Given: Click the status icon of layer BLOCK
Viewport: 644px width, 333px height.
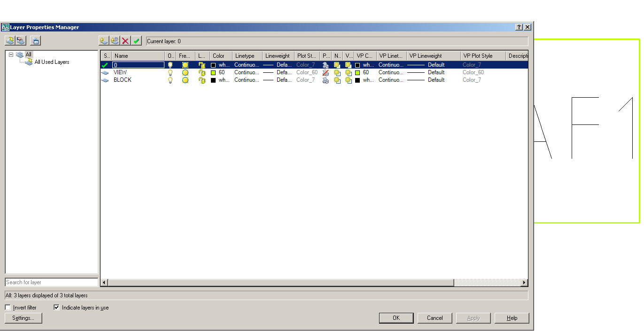Looking at the screenshot, I should pyautogui.click(x=105, y=80).
